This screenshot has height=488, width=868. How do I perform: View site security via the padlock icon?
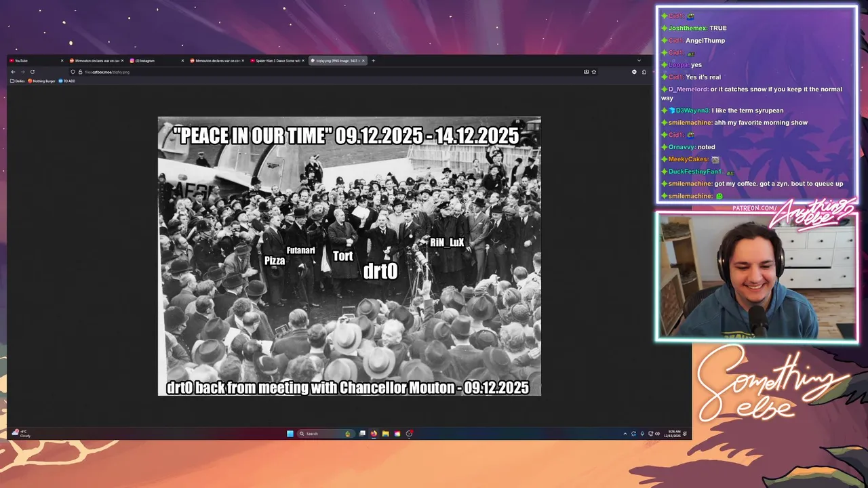pyautogui.click(x=80, y=72)
